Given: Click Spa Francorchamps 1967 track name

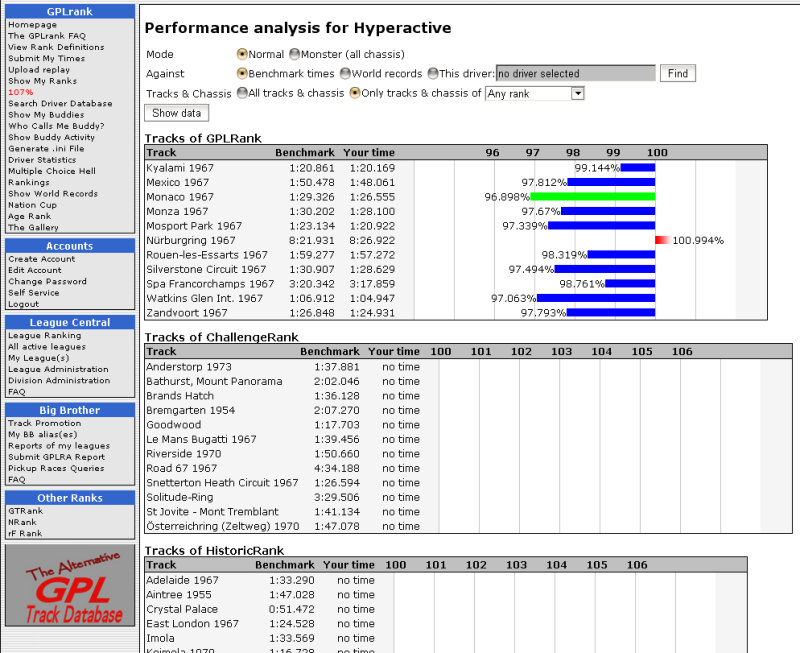Looking at the screenshot, I should (210, 284).
